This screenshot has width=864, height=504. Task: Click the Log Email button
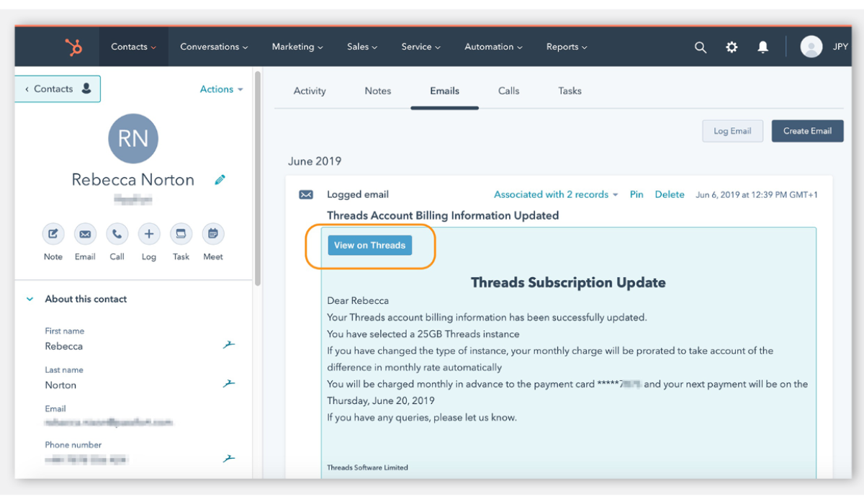732,131
